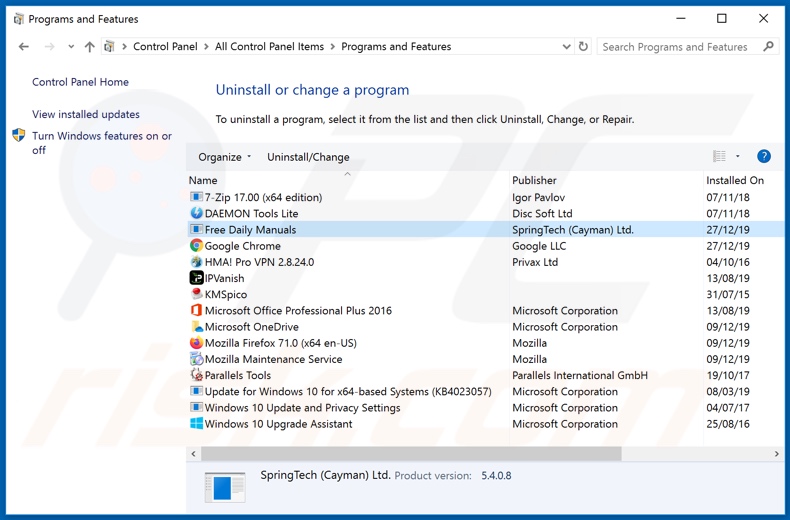
Task: Click the IPVanish icon
Action: 196,278
